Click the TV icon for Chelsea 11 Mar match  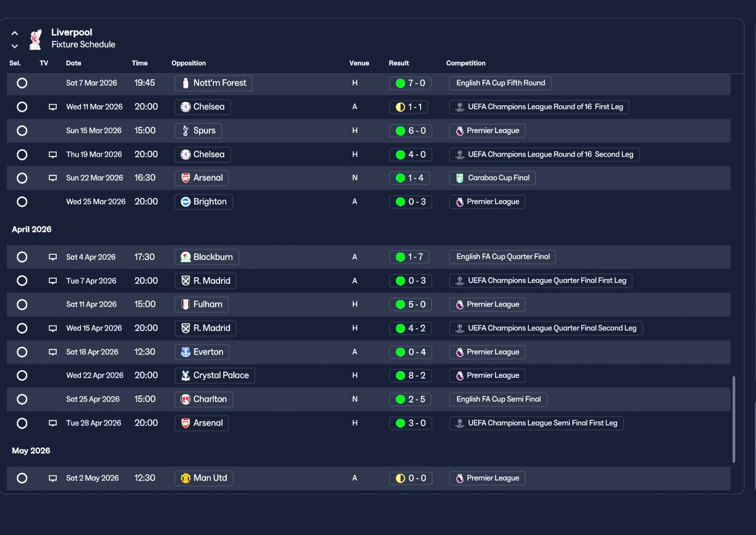coord(53,107)
